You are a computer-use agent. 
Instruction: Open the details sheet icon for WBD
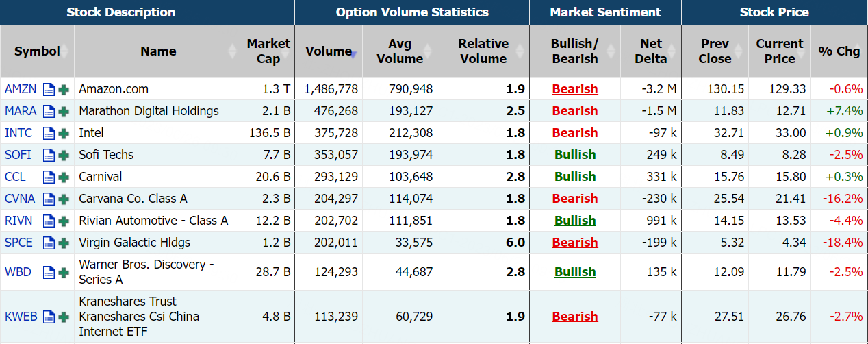49,272
